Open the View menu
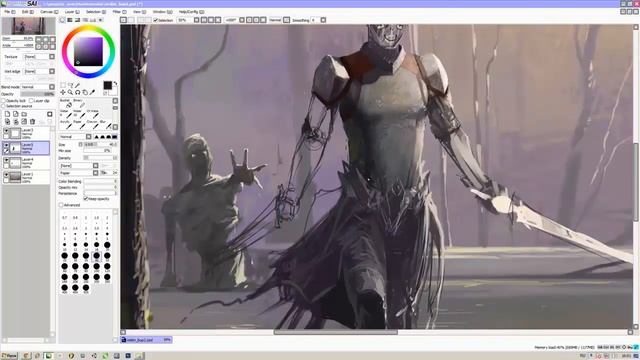This screenshot has width=640, height=360. (139, 12)
